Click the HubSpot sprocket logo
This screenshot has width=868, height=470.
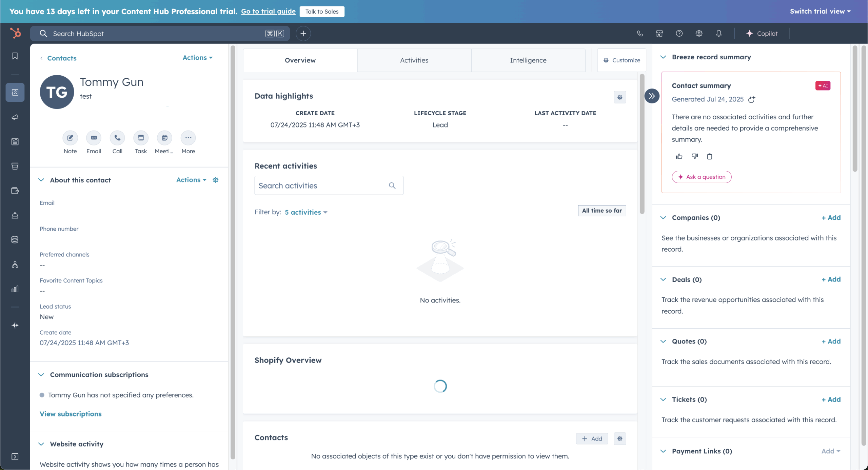pos(15,33)
